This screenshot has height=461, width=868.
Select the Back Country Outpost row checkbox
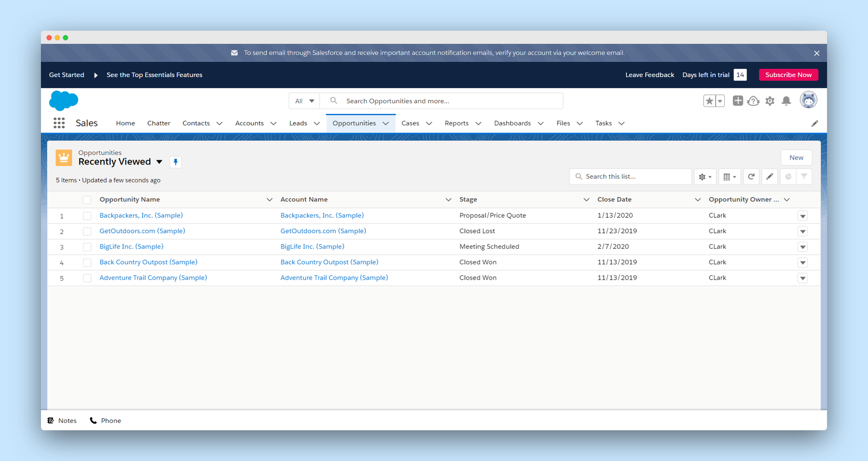point(87,262)
